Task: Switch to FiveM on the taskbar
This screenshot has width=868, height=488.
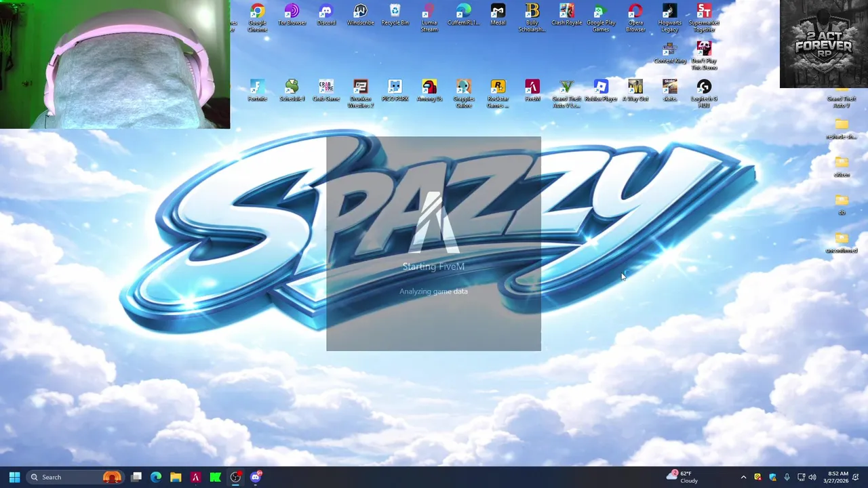Action: (x=195, y=477)
